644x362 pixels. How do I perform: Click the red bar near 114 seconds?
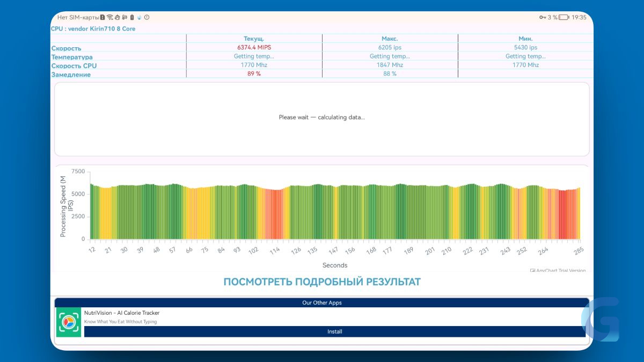point(275,215)
